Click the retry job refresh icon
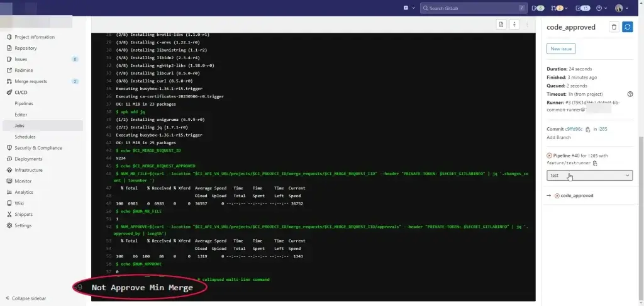Viewport: 644px width, 306px height. pos(627,26)
